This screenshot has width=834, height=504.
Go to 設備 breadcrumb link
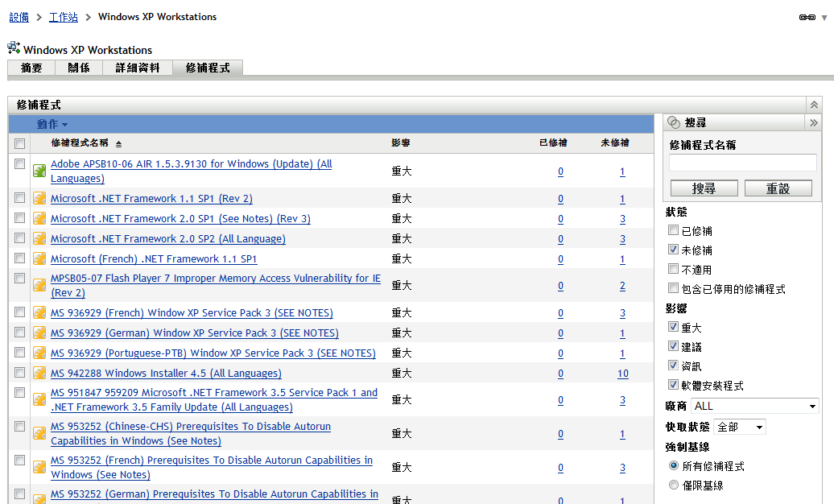tap(19, 17)
